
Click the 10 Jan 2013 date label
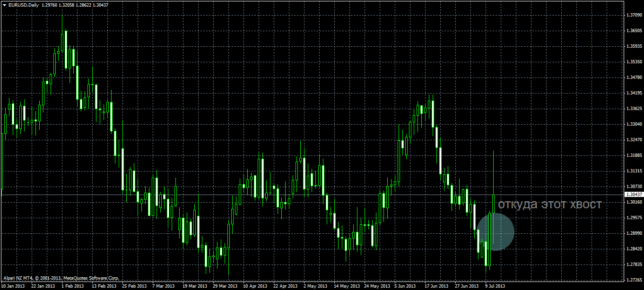click(x=13, y=286)
